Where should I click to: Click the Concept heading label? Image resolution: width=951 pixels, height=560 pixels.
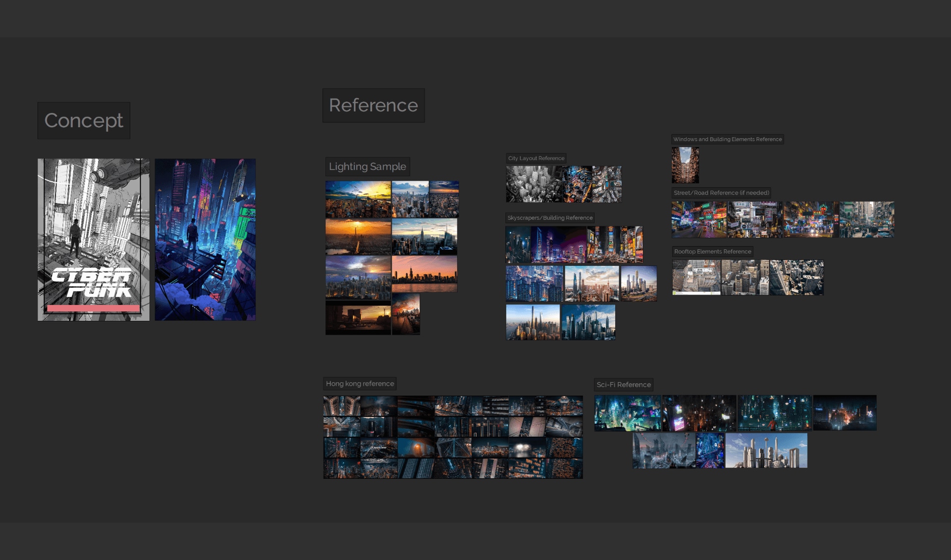84,120
